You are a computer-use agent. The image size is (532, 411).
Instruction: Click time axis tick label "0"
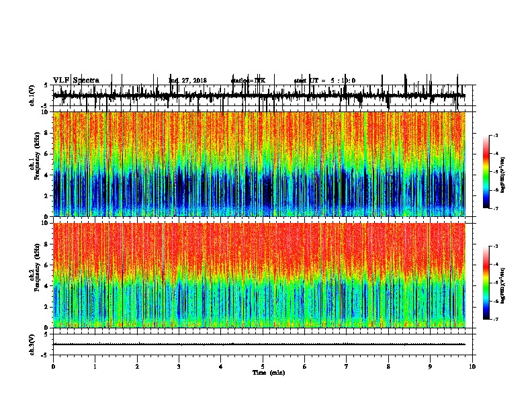pos(53,367)
